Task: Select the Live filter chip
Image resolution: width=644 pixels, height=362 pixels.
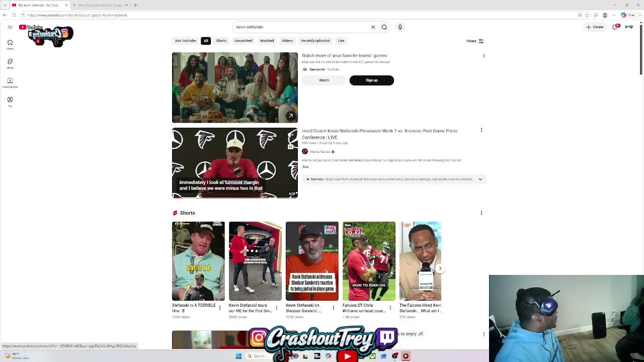Action: 341,41
